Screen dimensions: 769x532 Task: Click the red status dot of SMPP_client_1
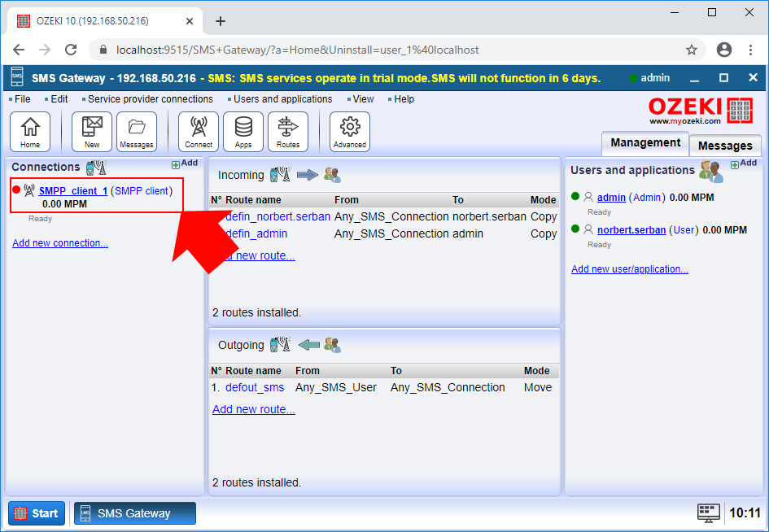(16, 190)
